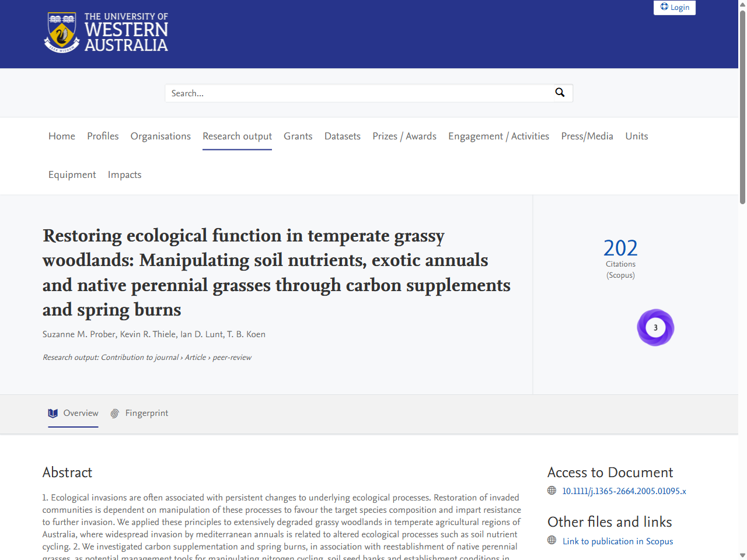Click the 202 Citations count
747x560 pixels.
click(620, 248)
